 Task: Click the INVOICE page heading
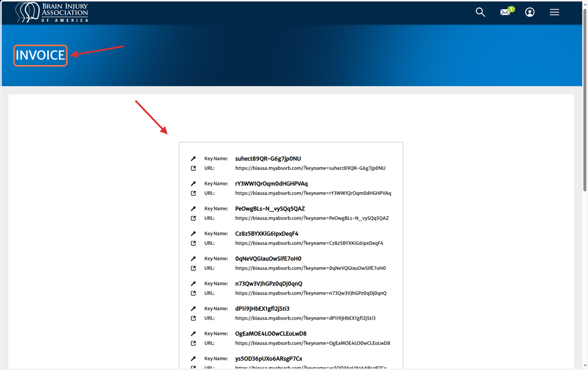(x=40, y=55)
